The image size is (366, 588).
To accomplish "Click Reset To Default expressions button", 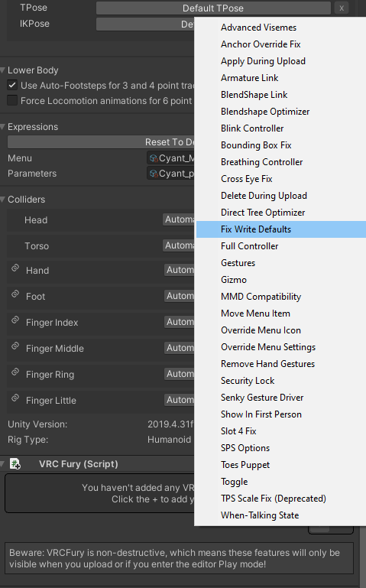I will click(101, 142).
